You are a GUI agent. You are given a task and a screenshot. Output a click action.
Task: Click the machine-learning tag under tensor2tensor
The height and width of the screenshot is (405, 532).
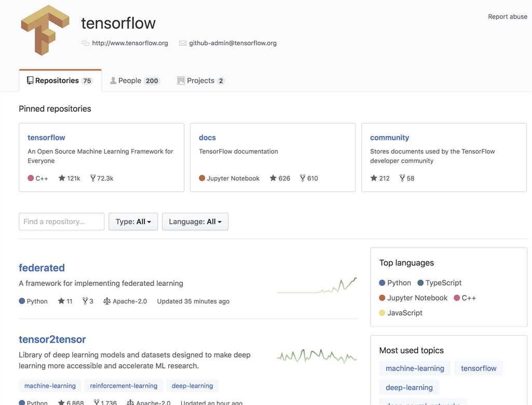coord(50,386)
